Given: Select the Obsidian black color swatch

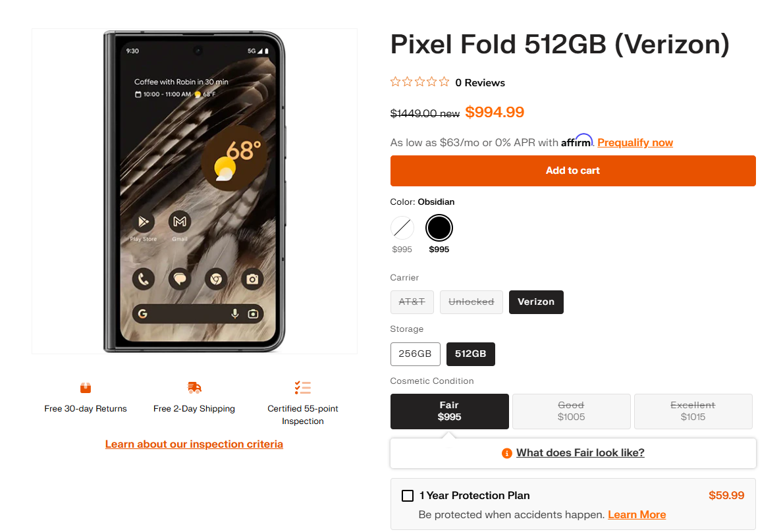Looking at the screenshot, I should 439,228.
